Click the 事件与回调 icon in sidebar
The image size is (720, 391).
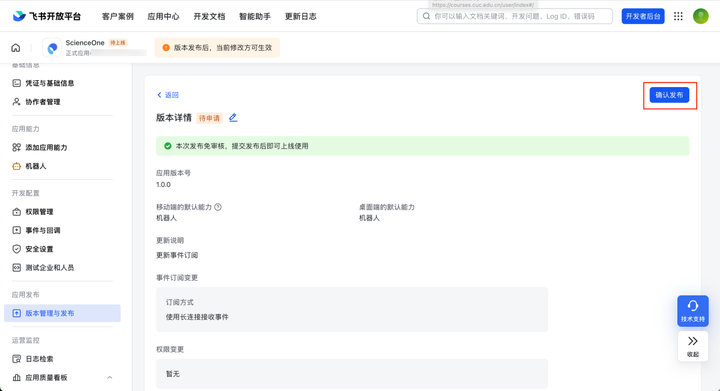[17, 230]
